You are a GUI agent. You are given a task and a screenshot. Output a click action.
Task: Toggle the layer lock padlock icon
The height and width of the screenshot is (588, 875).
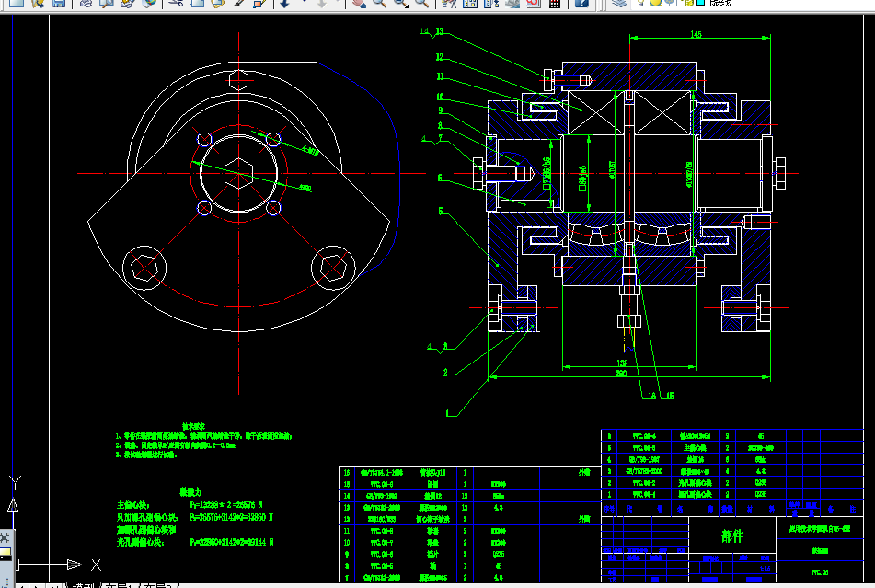(x=688, y=3)
